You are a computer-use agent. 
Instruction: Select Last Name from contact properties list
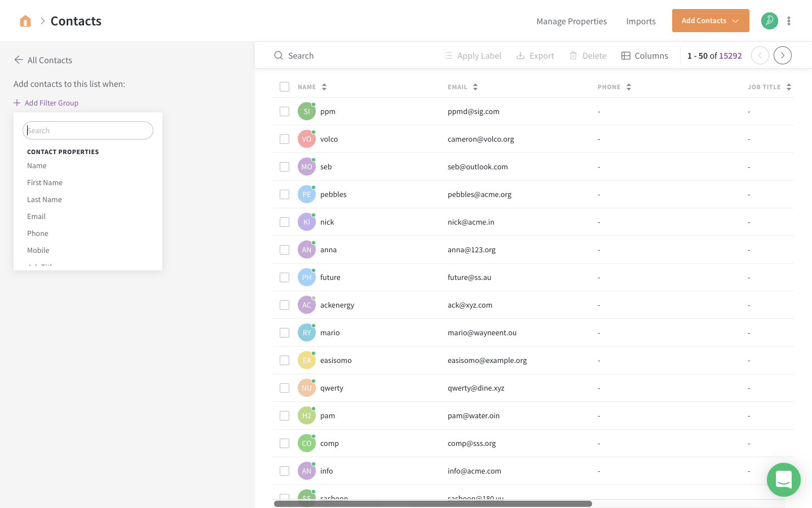click(44, 199)
